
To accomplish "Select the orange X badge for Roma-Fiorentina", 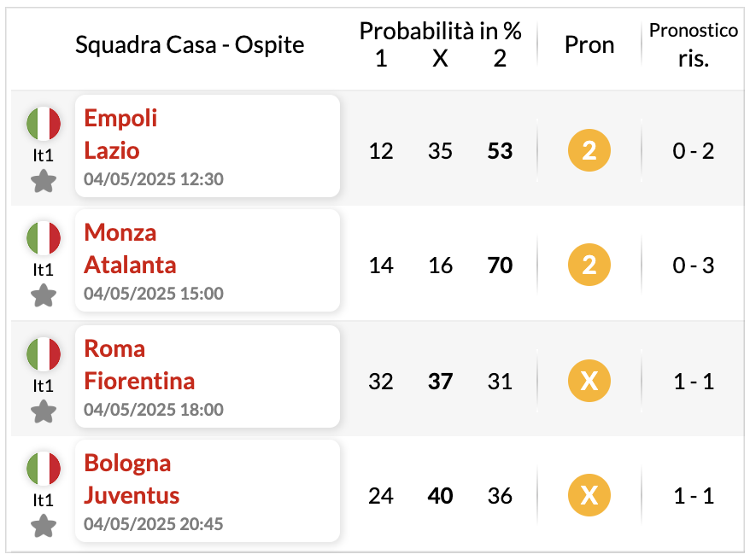I will click(589, 381).
